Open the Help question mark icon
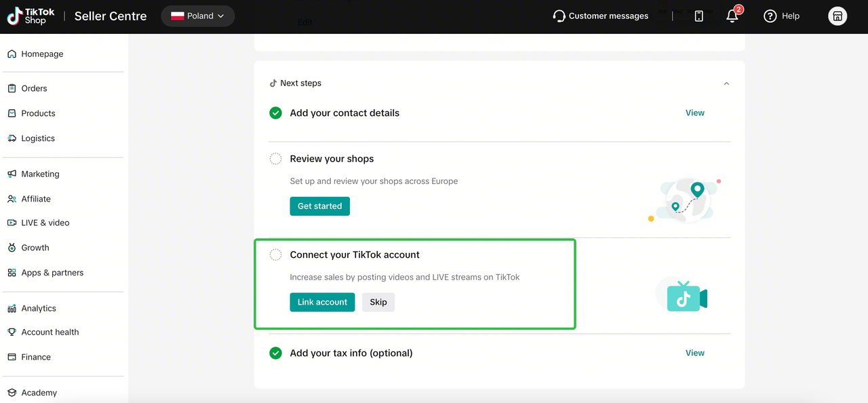Image resolution: width=868 pixels, height=403 pixels. point(770,16)
